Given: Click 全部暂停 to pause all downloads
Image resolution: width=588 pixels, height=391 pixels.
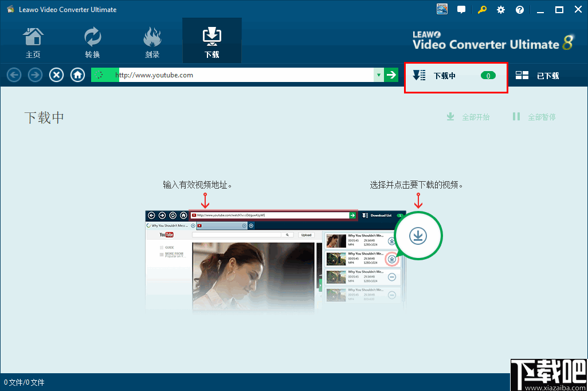Looking at the screenshot, I should (534, 117).
